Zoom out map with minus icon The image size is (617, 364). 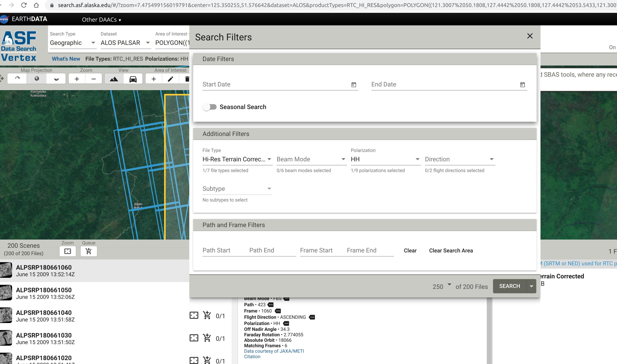click(x=93, y=79)
